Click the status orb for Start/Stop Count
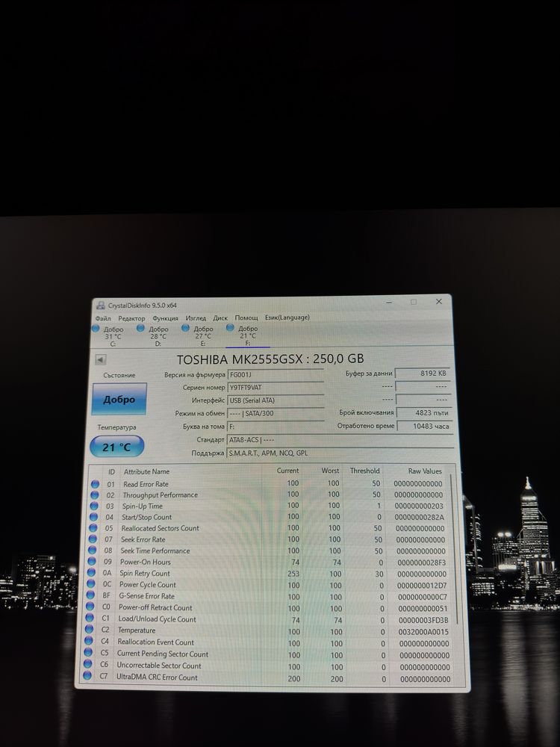The height and width of the screenshot is (747, 560). pyautogui.click(x=94, y=517)
